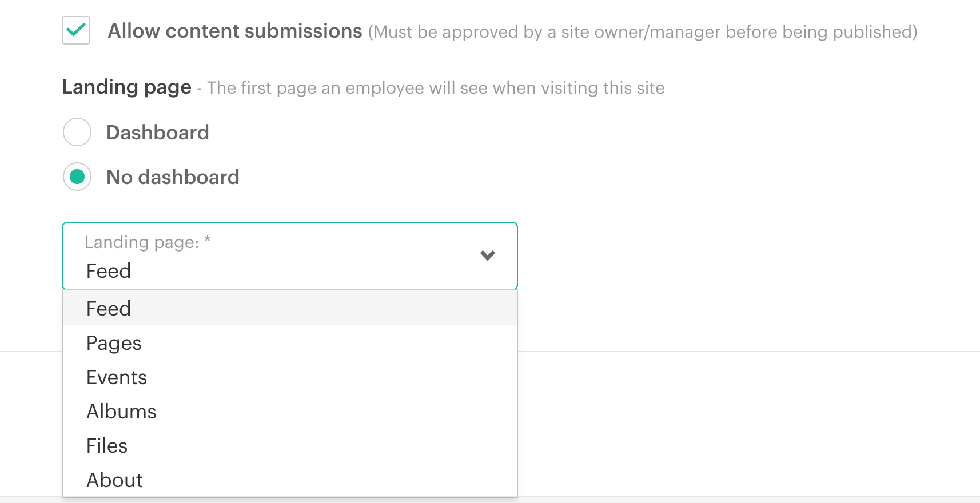Choose Pages from the dropdown list
This screenshot has width=980, height=503.
(x=114, y=343)
